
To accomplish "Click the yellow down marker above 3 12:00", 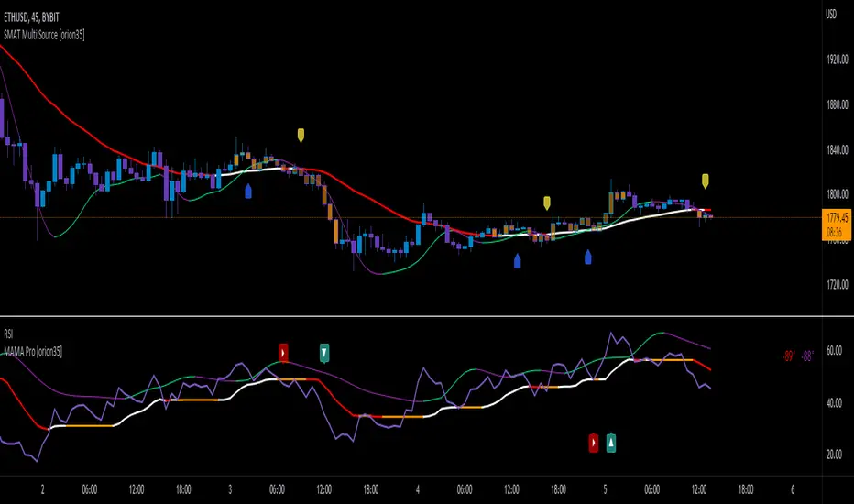I will 301,135.
